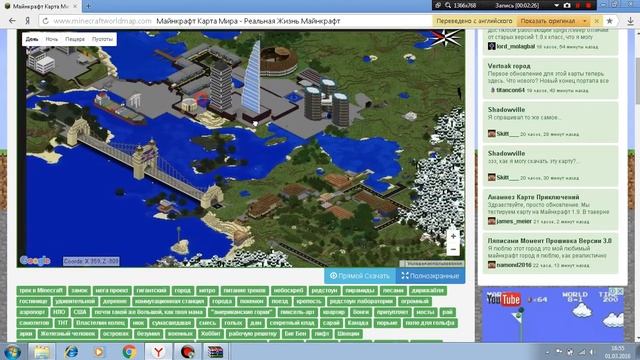The image size is (640, 360).
Task: Click the YouTube Mario video thumbnail
Action: pyautogui.click(x=553, y=314)
